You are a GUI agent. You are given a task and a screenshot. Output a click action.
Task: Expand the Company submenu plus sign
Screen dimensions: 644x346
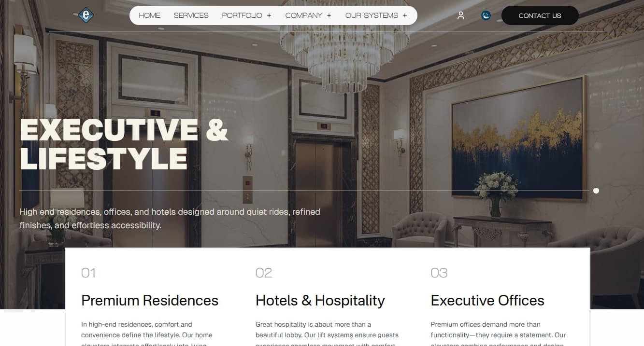pos(329,15)
